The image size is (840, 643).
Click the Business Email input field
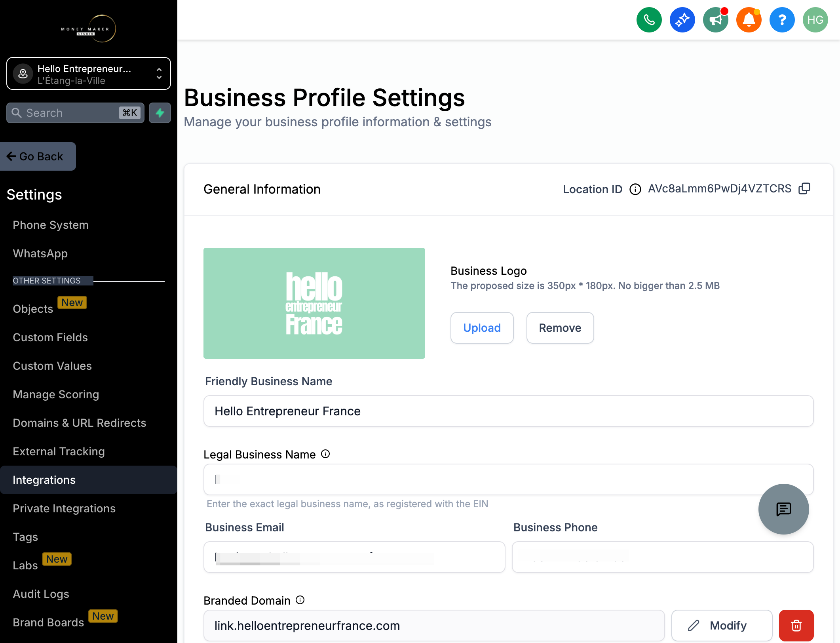point(354,557)
